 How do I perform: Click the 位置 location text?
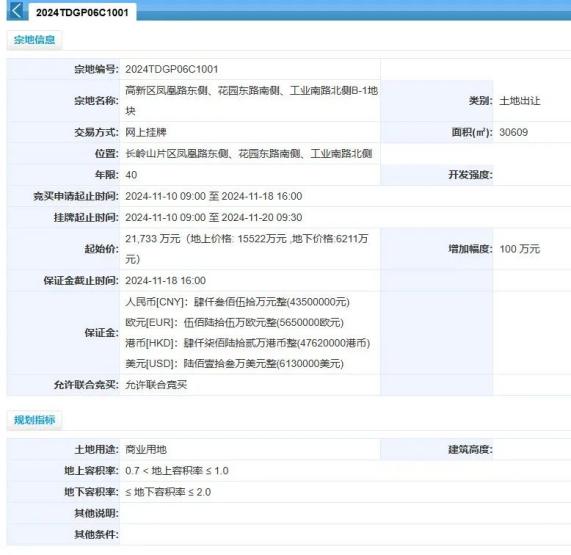[x=249, y=153]
